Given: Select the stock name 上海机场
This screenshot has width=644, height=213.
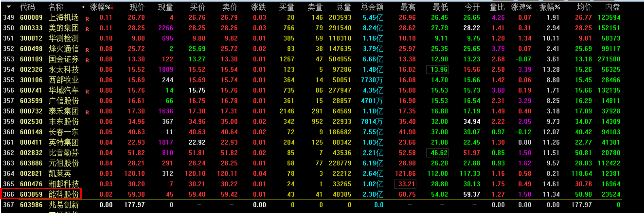Looking at the screenshot, I should click(x=64, y=18).
